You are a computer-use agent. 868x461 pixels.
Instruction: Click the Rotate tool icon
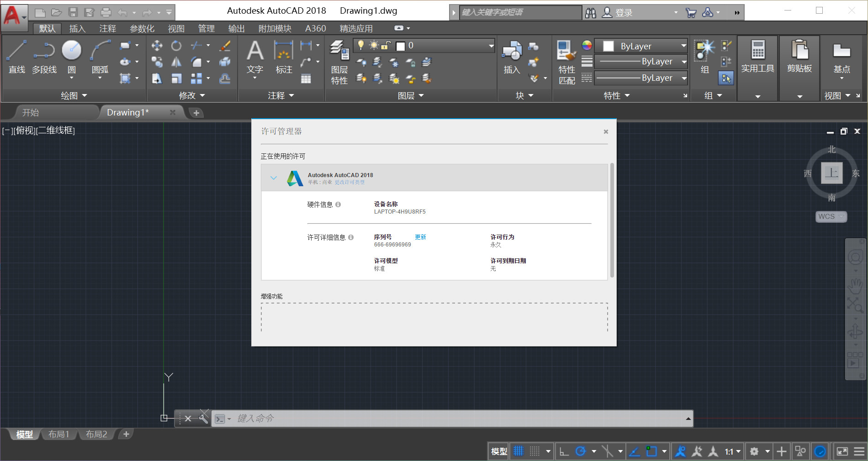pos(176,46)
